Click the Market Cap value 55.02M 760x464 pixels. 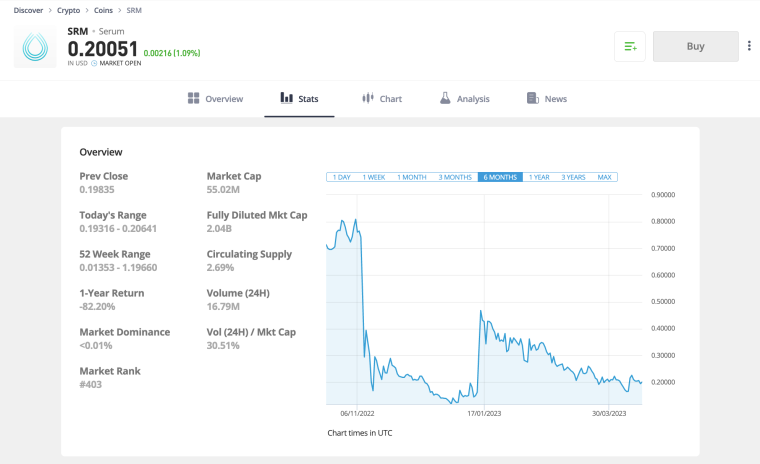tap(223, 190)
